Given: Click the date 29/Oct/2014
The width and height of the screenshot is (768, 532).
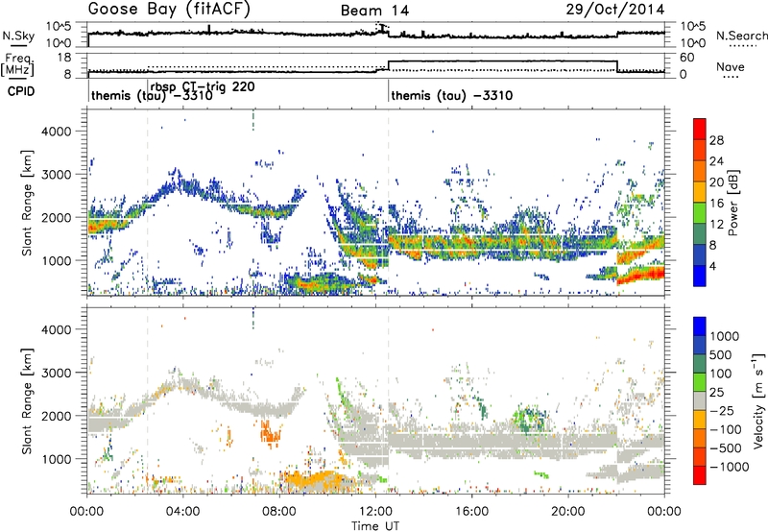Looking at the screenshot, I should [x=615, y=10].
